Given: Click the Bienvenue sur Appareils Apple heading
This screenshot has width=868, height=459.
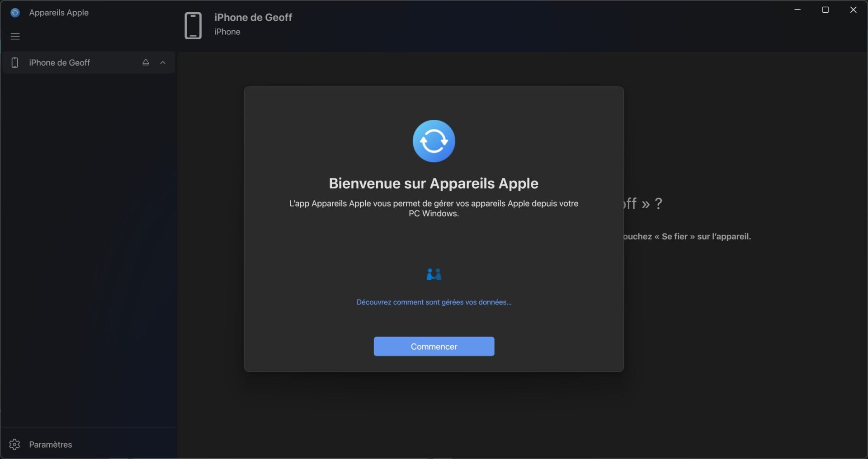Looking at the screenshot, I should (x=434, y=183).
